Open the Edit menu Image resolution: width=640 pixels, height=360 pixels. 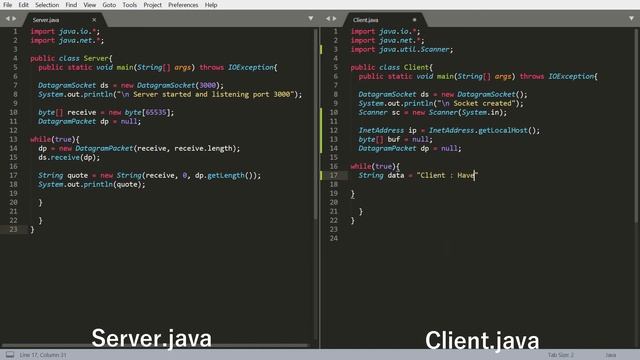23,5
